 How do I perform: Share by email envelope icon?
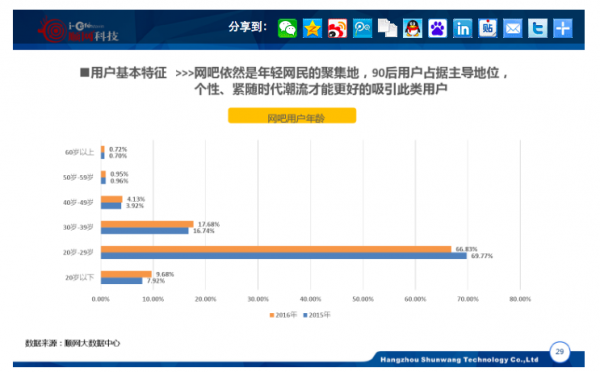513,28
